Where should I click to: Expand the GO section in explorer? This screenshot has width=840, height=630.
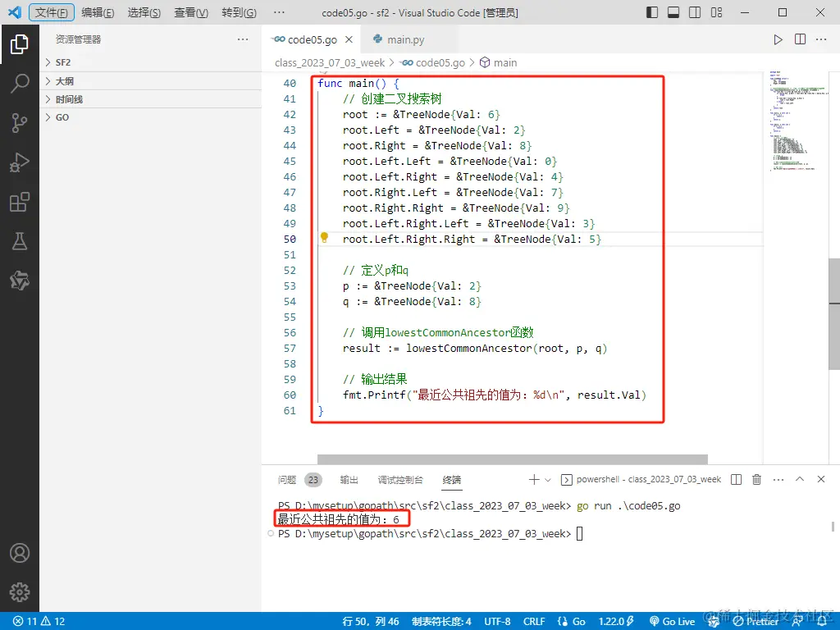tap(150, 117)
